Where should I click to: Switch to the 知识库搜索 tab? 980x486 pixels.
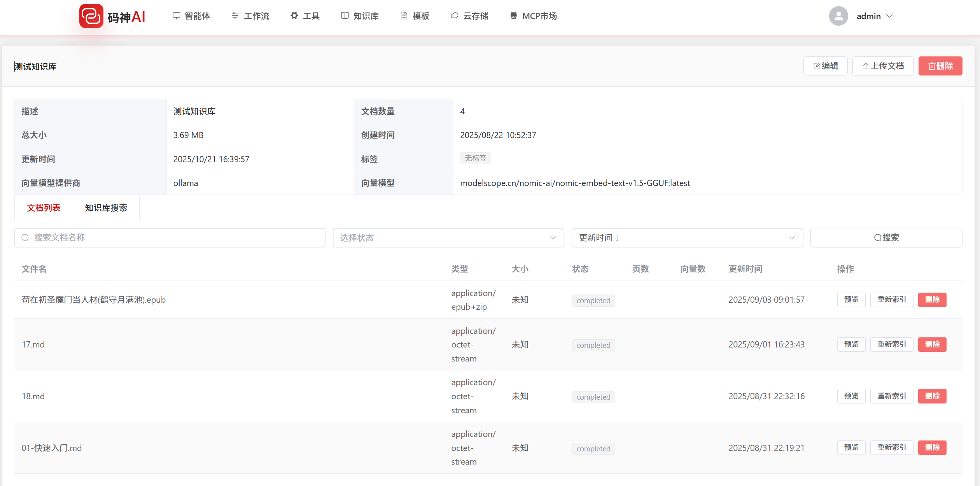(x=106, y=208)
